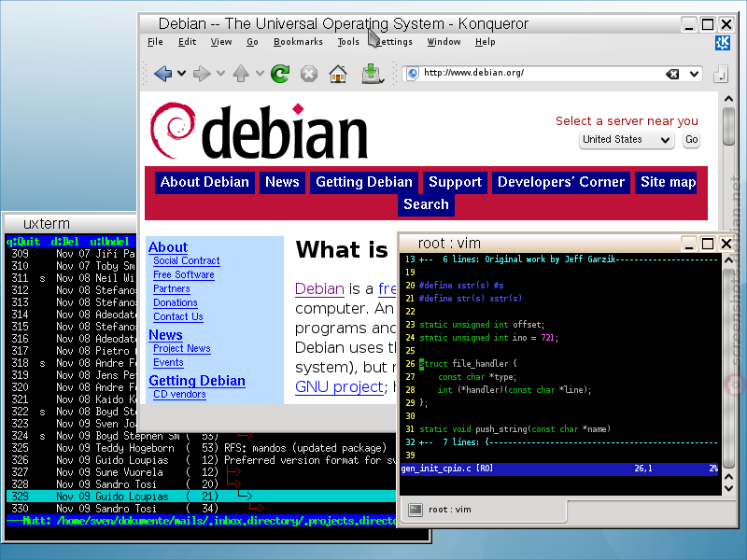Viewport: 747px width, 560px height.
Task: Open the News navigation button
Action: (282, 182)
